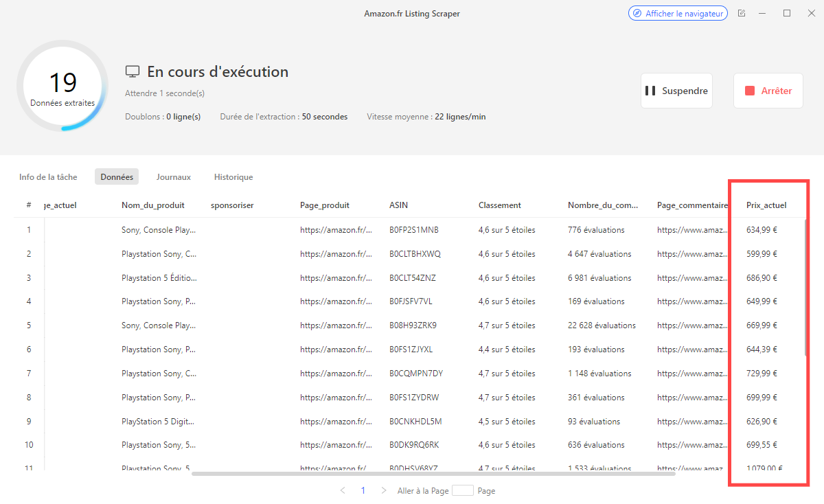Select ASIN cell B0FJSFV7VL
Image resolution: width=824 pixels, height=504 pixels.
click(411, 301)
